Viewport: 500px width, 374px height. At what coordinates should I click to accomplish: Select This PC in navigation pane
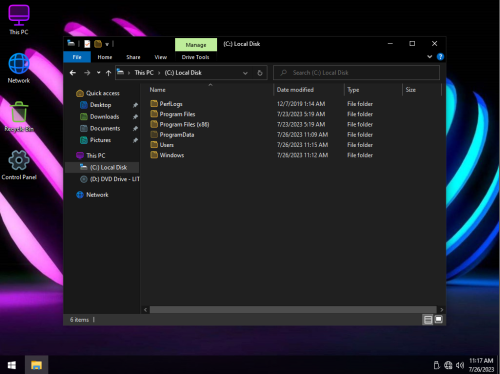(x=96, y=156)
